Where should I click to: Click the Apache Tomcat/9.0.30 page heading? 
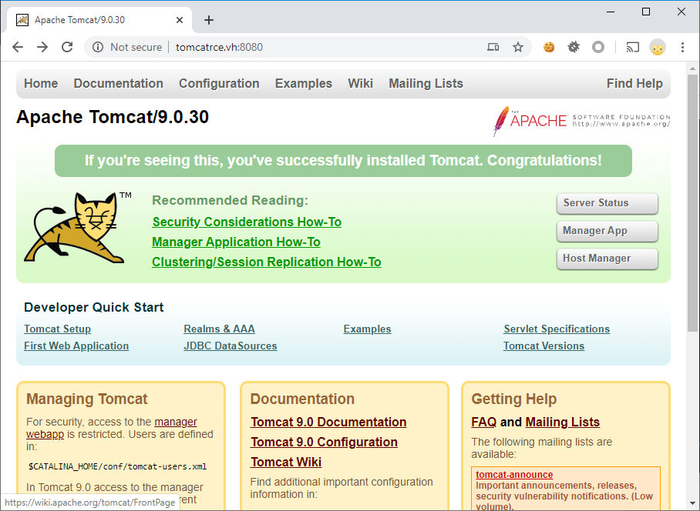[112, 117]
